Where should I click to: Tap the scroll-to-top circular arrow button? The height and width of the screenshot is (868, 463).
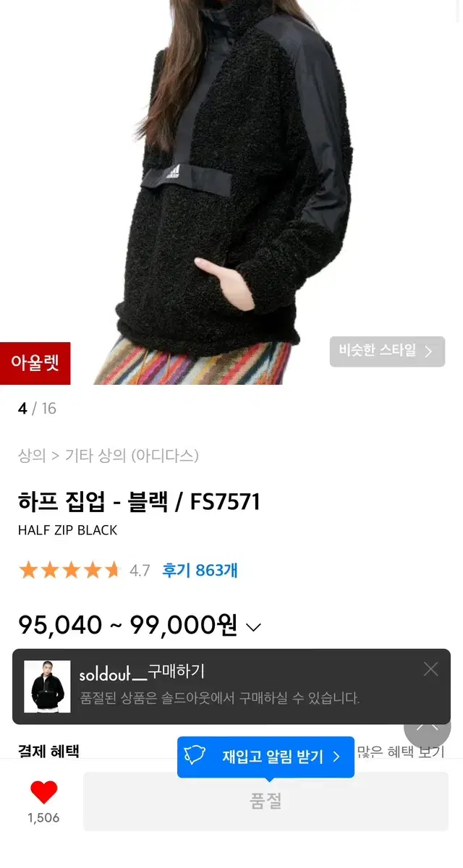427,725
